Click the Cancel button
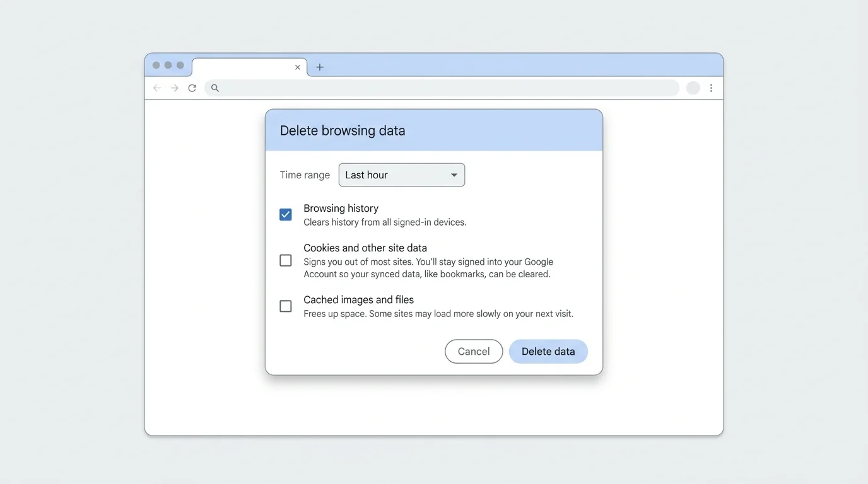Image resolution: width=868 pixels, height=484 pixels. click(474, 352)
